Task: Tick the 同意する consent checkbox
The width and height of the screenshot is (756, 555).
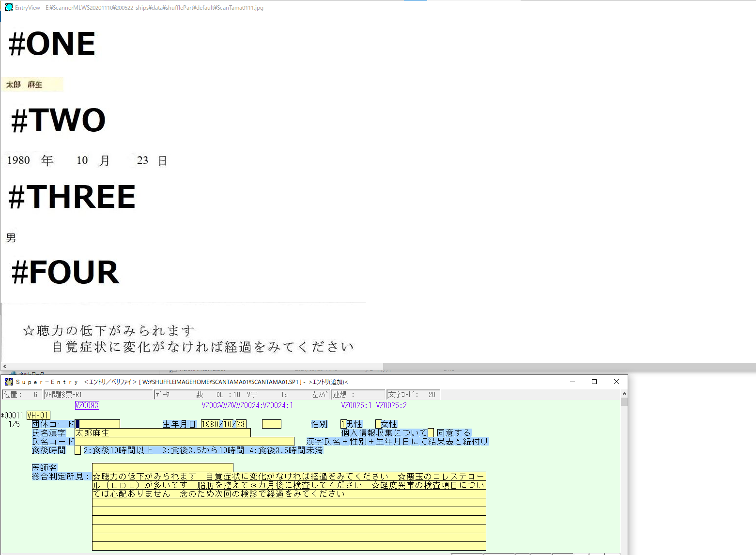Action: 431,433
